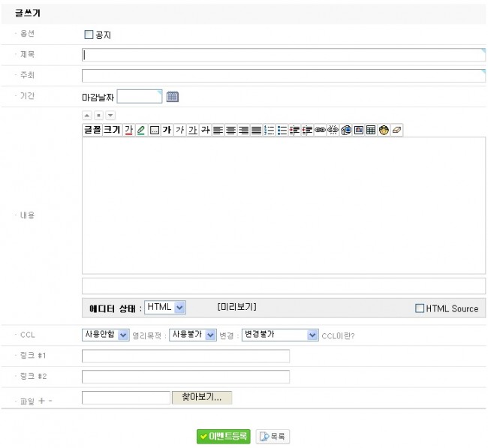The height and width of the screenshot is (448, 488).
Task: Toggle italic 가 formatting
Action: point(180,130)
